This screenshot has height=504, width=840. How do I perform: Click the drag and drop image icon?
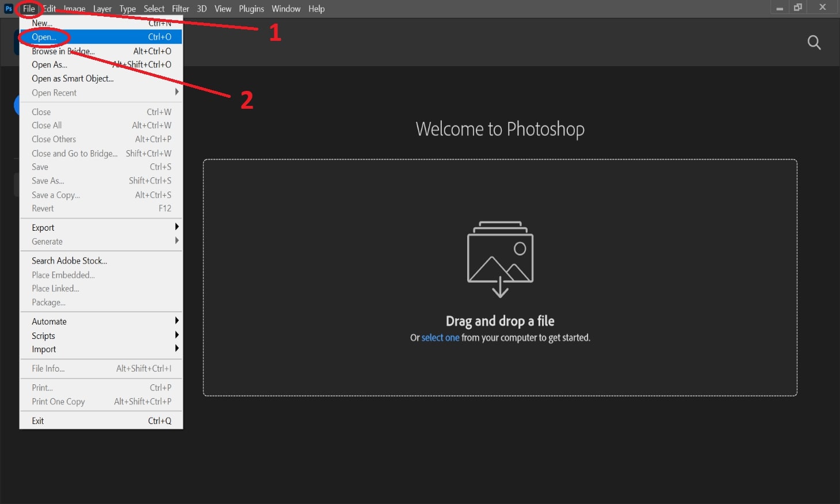tap(500, 259)
